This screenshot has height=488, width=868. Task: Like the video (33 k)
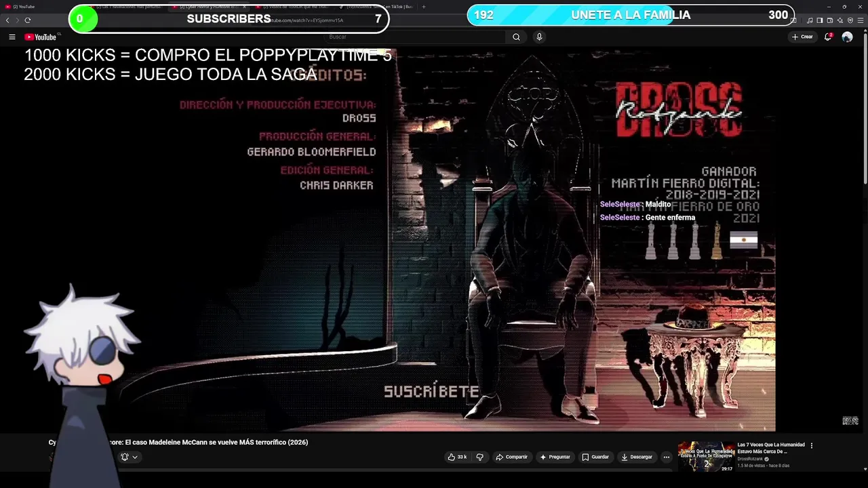pos(457,457)
